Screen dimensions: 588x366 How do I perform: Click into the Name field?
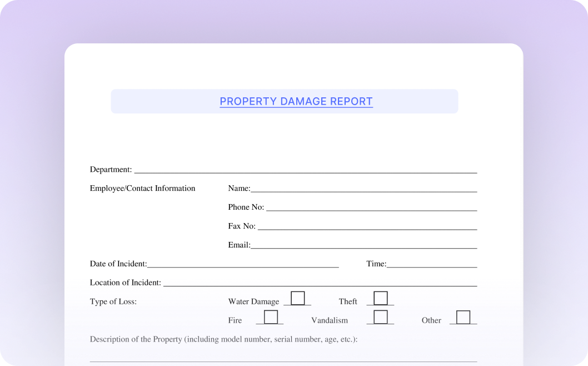(x=363, y=189)
